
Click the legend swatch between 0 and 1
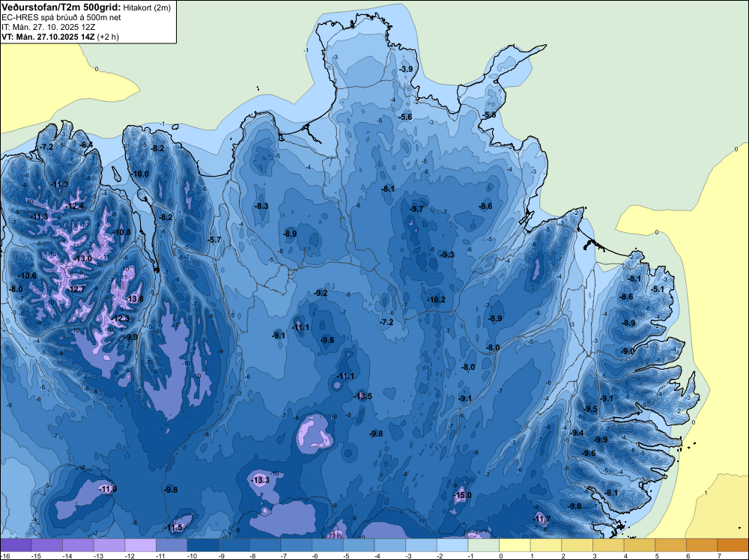tap(515, 545)
